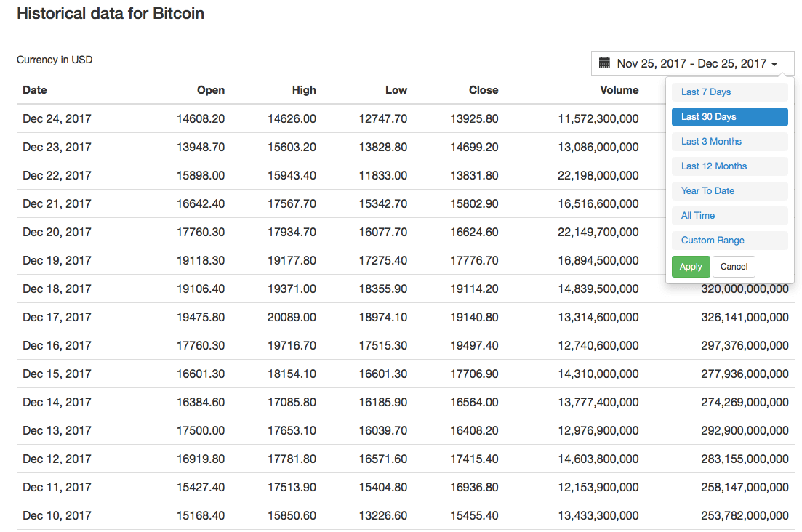Sort by the Volume column header
Screen dimensions: 802x532
pos(619,90)
